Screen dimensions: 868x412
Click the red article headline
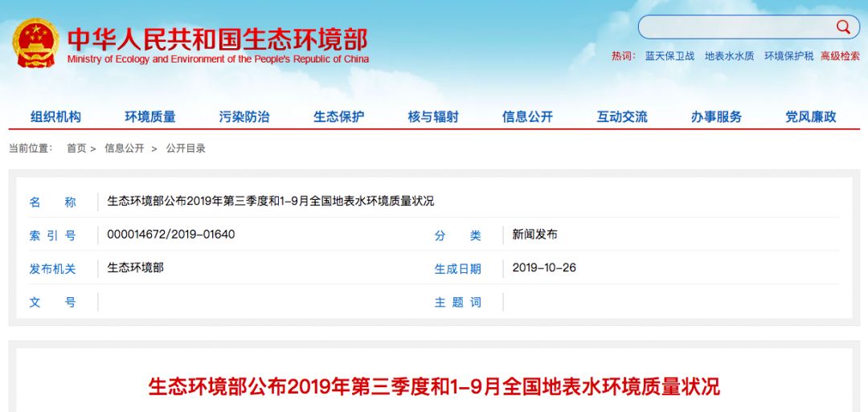pos(434,386)
